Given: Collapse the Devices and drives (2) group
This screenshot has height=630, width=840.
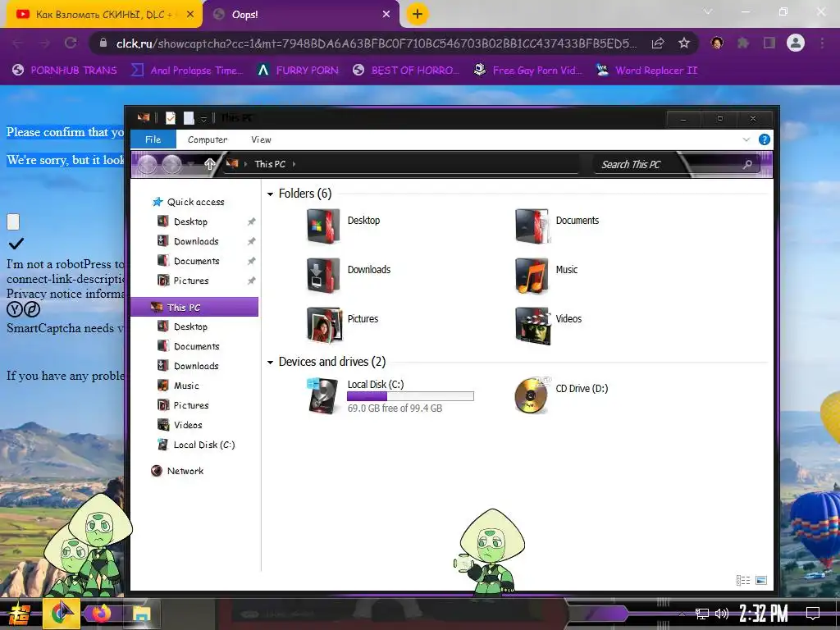Looking at the screenshot, I should click(270, 363).
